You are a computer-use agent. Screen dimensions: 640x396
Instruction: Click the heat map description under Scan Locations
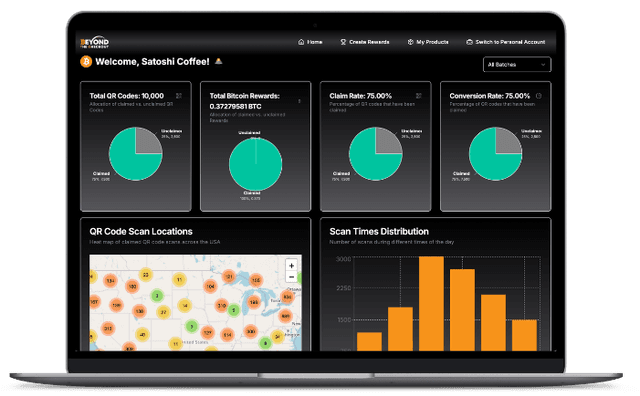pos(155,242)
